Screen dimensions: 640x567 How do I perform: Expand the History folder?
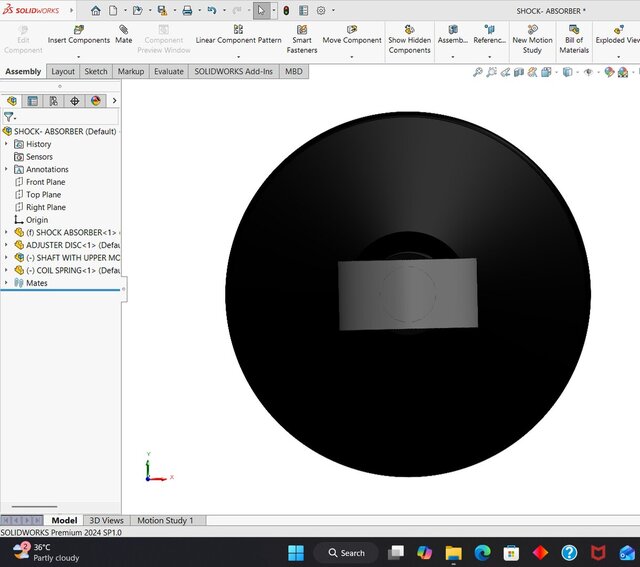tap(6, 144)
